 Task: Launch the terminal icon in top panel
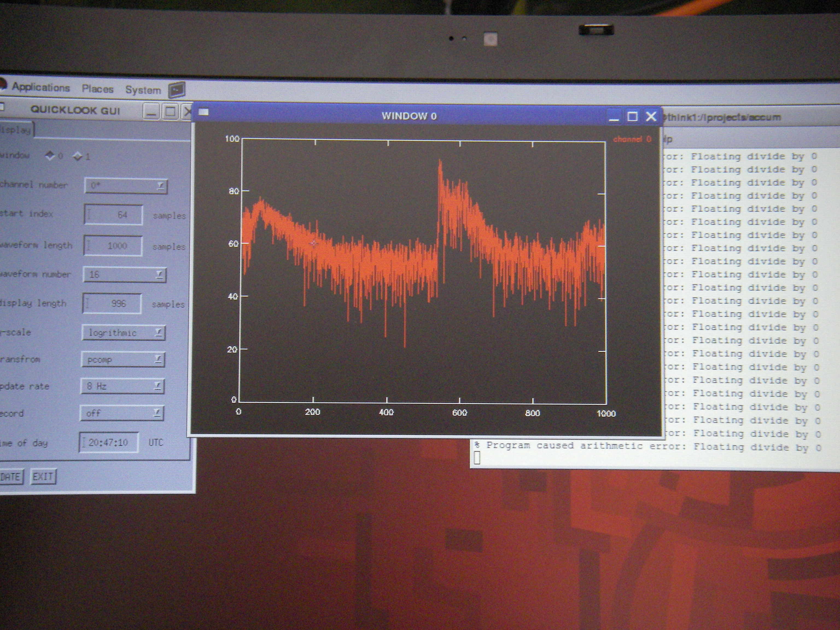(x=177, y=90)
